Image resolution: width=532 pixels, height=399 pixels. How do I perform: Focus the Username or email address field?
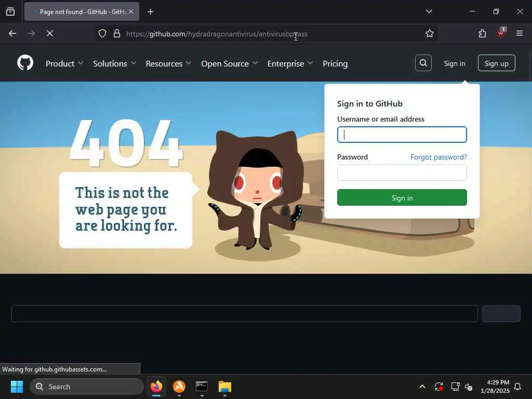click(x=402, y=135)
